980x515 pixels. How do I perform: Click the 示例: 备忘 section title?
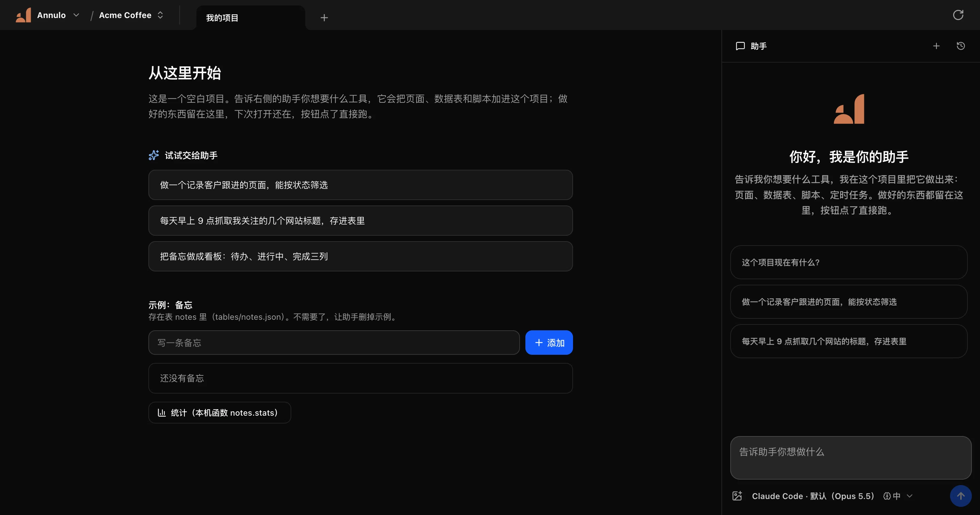pyautogui.click(x=170, y=305)
